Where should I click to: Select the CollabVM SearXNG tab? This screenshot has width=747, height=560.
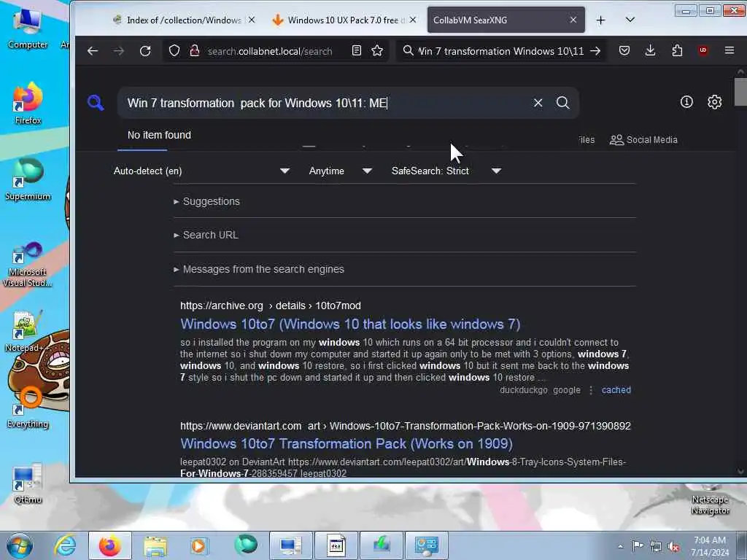(x=506, y=20)
